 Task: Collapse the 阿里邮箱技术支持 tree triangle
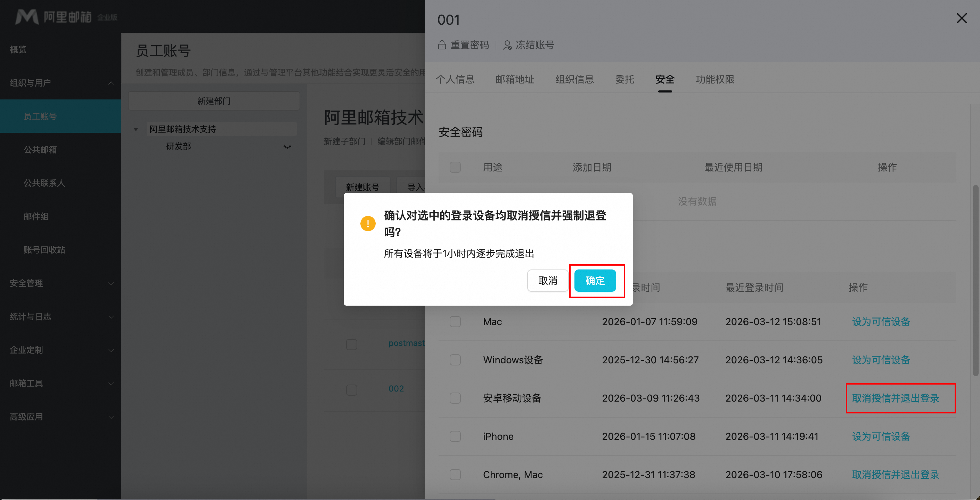coord(136,129)
